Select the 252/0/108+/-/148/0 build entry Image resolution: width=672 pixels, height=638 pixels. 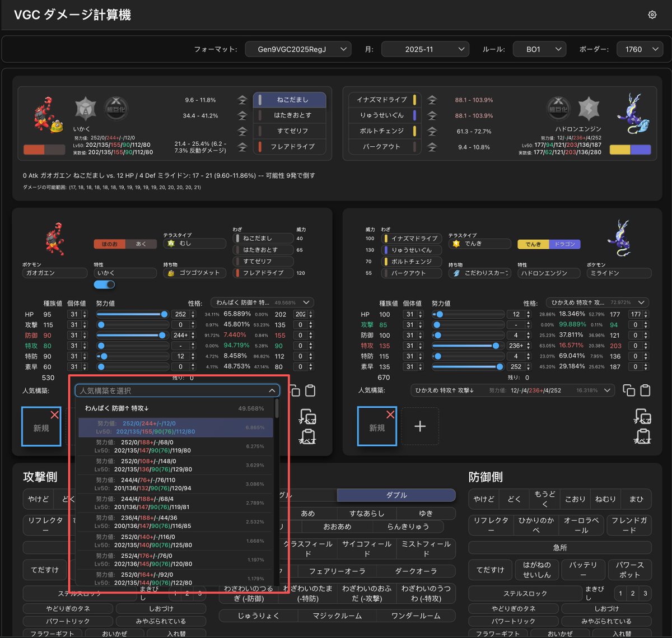coord(175,465)
